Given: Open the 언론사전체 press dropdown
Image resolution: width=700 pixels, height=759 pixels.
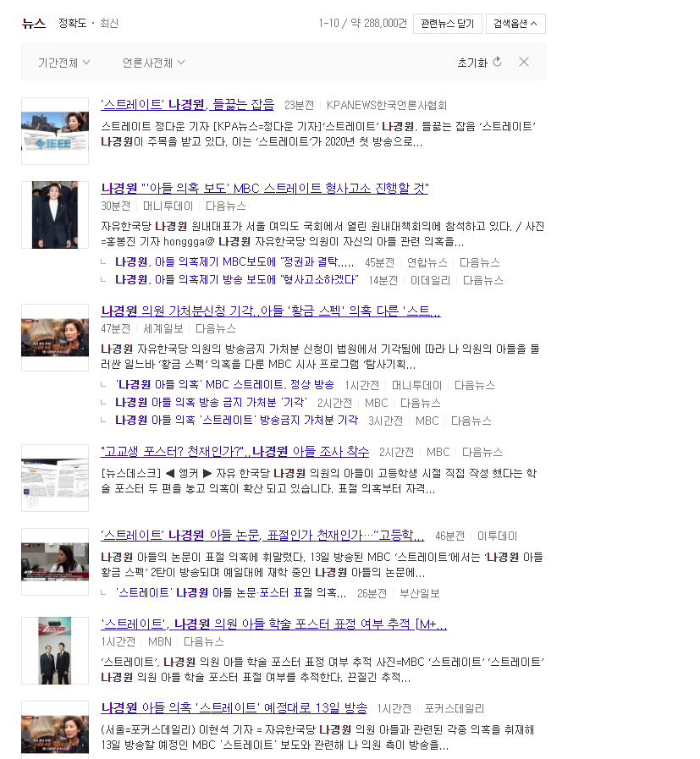Looking at the screenshot, I should [x=153, y=63].
